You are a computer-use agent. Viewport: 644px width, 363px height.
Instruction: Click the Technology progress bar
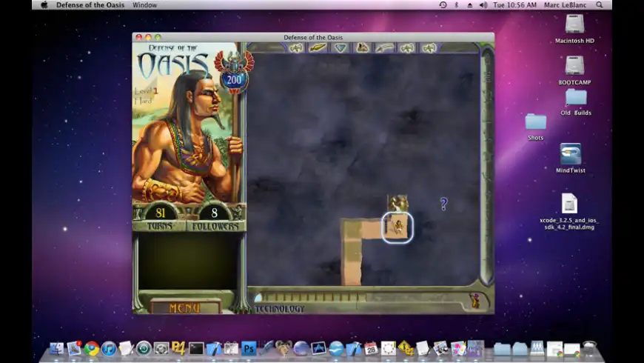(310, 297)
